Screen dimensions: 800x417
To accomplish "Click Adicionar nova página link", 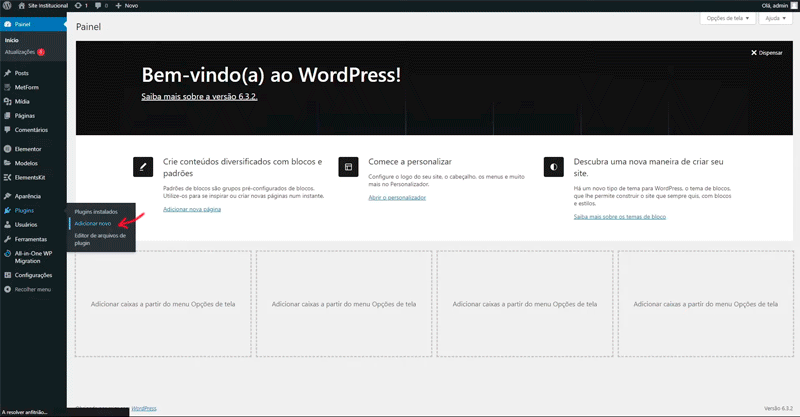I will [192, 209].
